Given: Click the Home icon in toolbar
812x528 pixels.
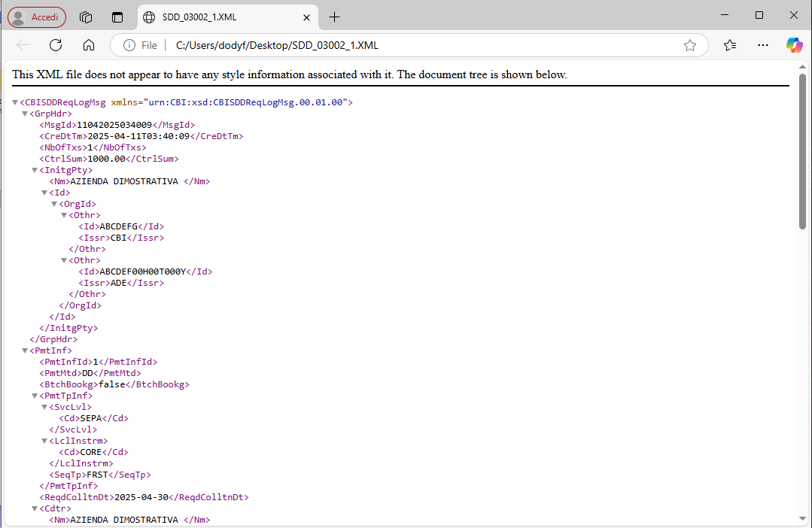Looking at the screenshot, I should click(x=89, y=45).
